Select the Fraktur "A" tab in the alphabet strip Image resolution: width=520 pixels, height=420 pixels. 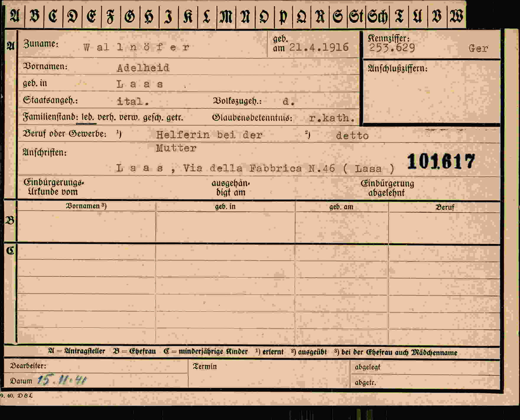15,16
